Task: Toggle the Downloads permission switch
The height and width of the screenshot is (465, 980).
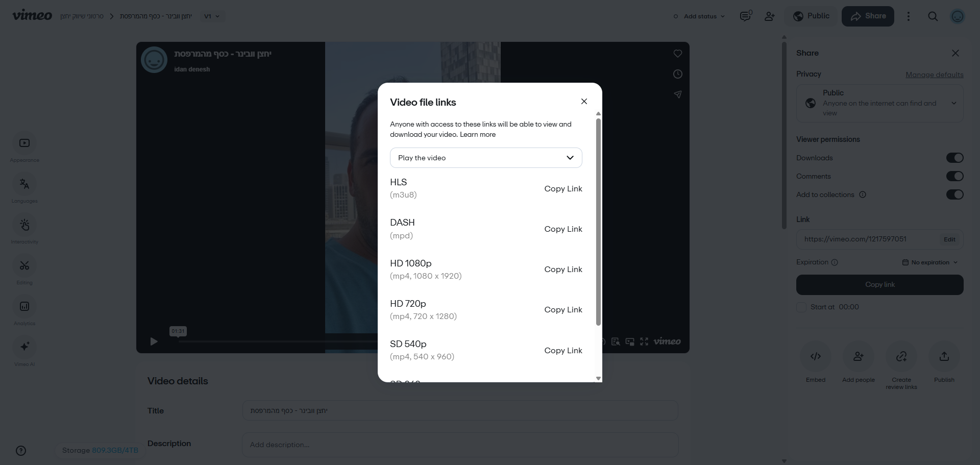Action: click(954, 158)
